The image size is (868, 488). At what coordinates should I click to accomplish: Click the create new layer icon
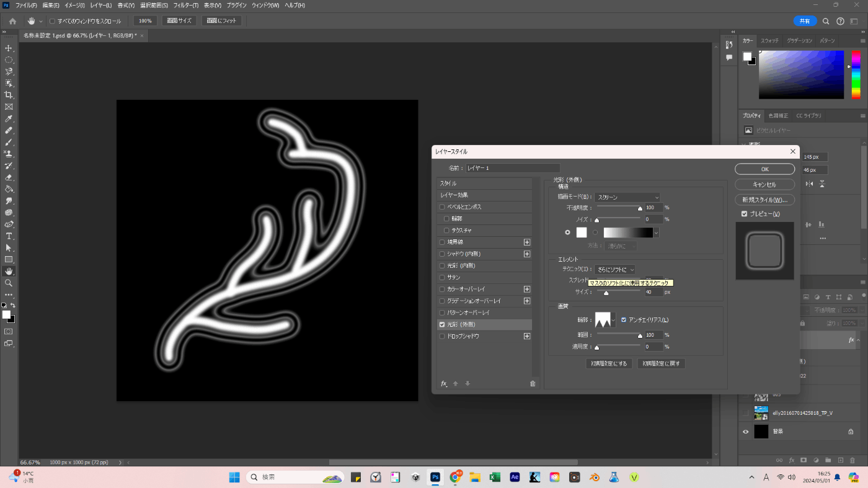(841, 460)
